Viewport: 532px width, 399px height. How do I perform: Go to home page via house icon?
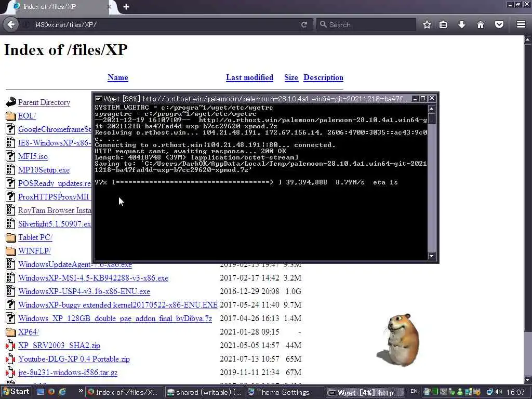(x=481, y=24)
